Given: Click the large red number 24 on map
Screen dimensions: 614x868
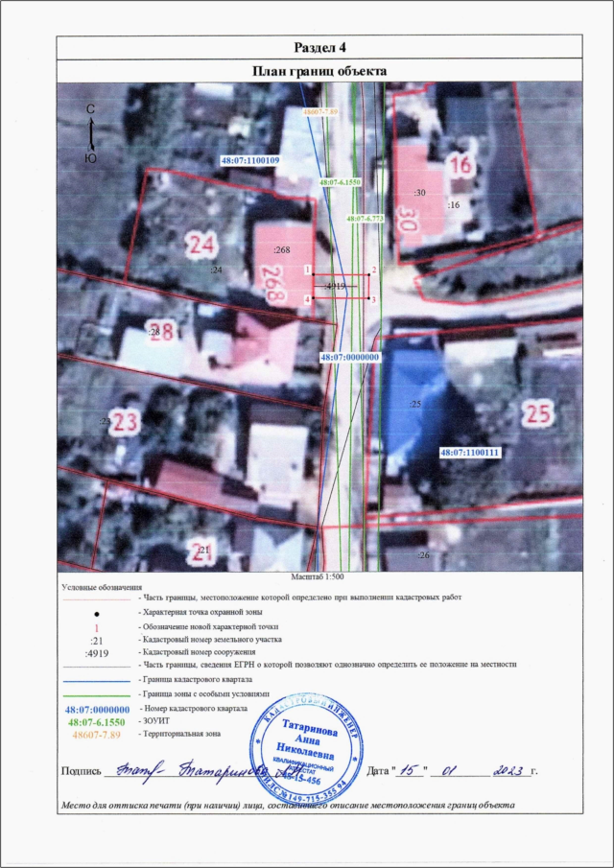Looking at the screenshot, I should click(202, 247).
